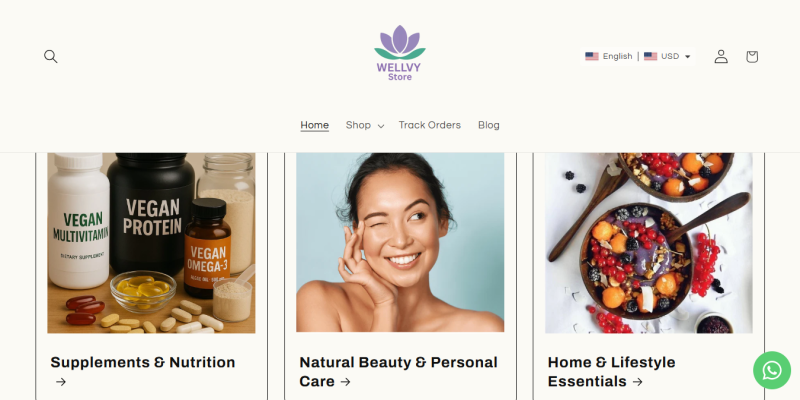Open the Blog menu item

click(x=489, y=125)
